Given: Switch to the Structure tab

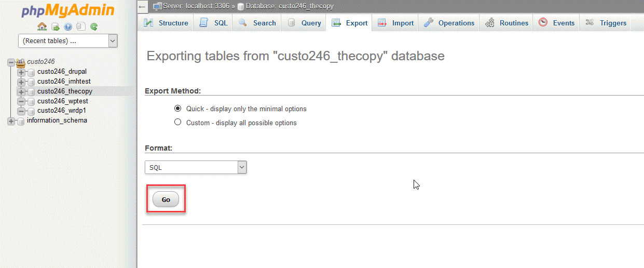Looking at the screenshot, I should (x=167, y=23).
